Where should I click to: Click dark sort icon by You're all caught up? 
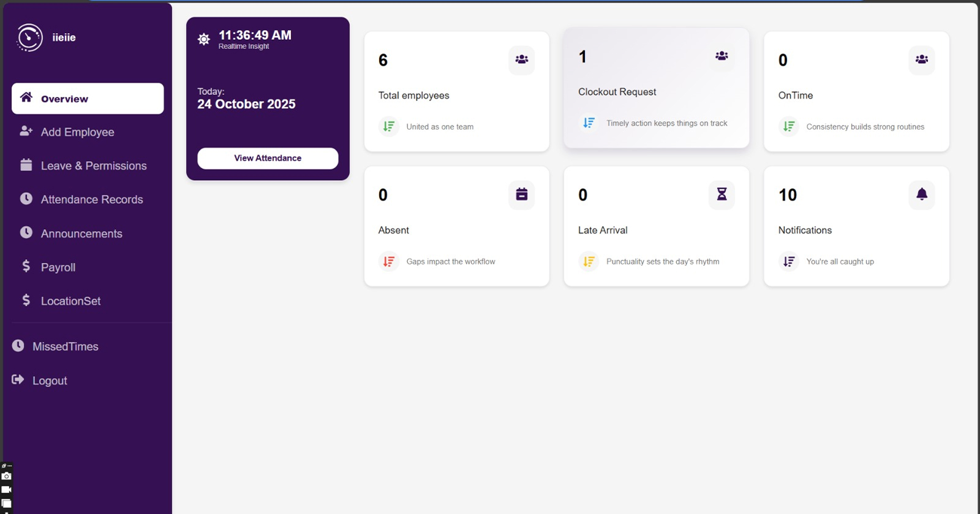(x=789, y=262)
